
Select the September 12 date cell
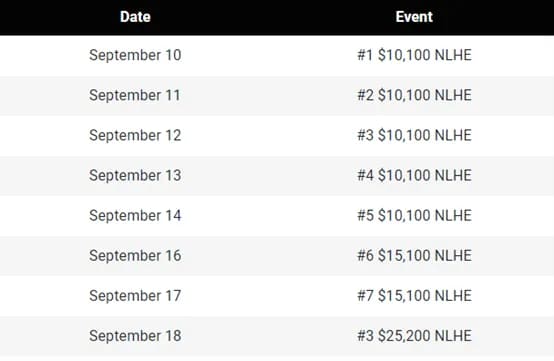tap(135, 135)
